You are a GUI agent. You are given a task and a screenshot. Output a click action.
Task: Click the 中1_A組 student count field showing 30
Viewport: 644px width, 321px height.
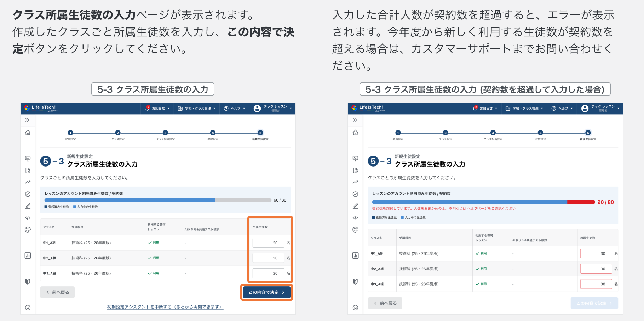coord(596,253)
